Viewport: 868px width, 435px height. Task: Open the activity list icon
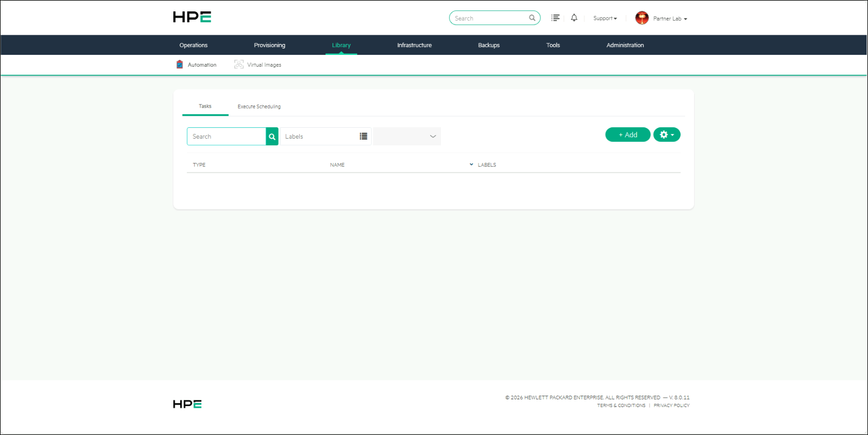pyautogui.click(x=555, y=18)
